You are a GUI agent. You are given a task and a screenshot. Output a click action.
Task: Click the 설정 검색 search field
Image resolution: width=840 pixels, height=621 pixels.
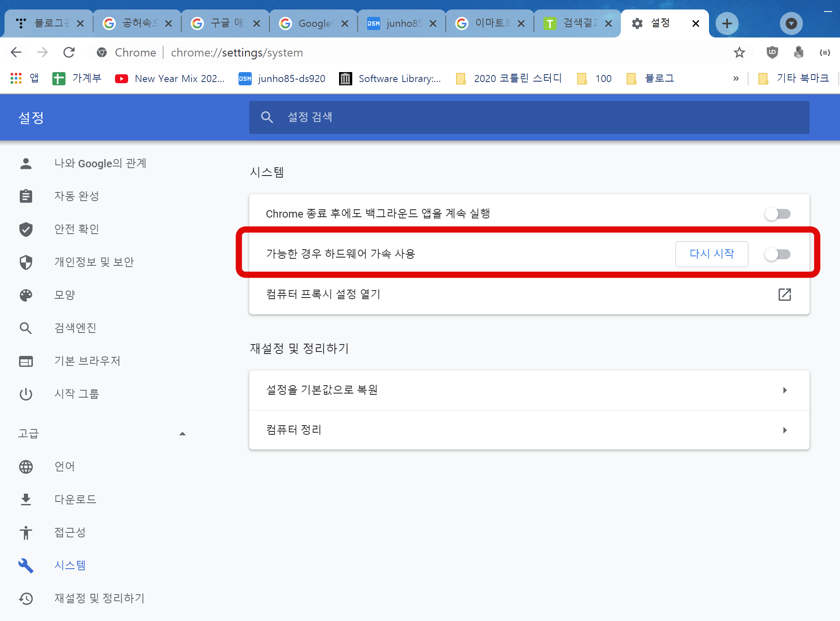[x=529, y=117]
